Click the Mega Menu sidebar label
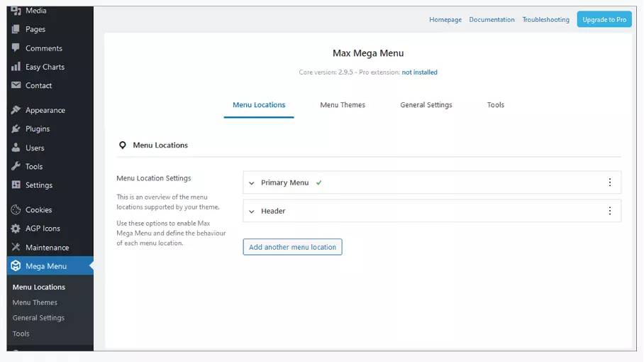Image resolution: width=644 pixels, height=362 pixels. click(46, 266)
